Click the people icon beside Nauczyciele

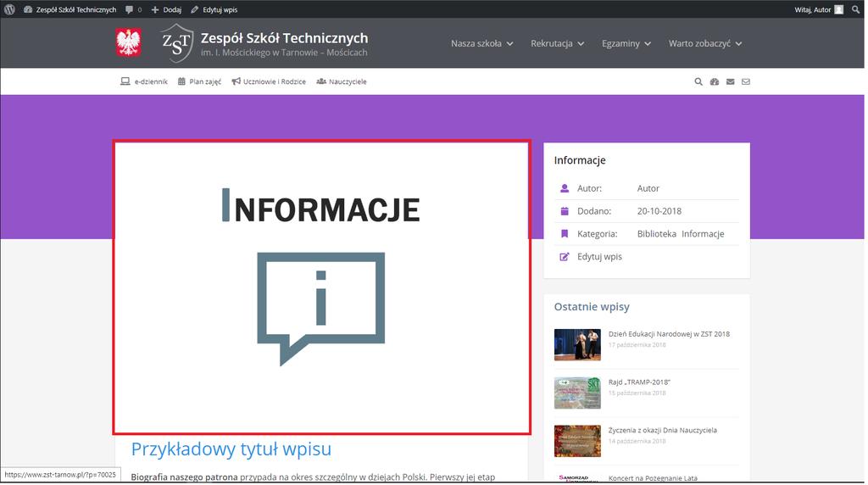pyautogui.click(x=321, y=81)
